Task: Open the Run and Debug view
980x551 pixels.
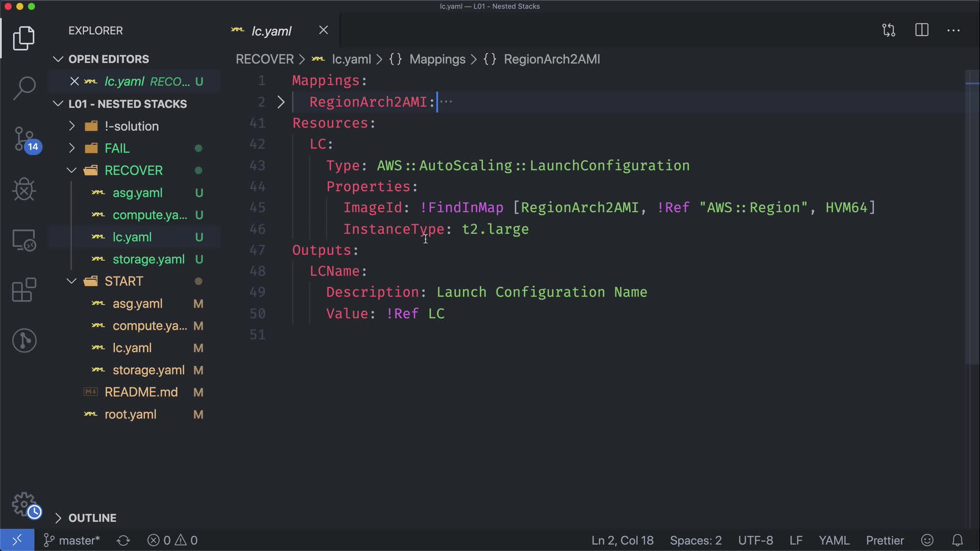Action: click(24, 190)
